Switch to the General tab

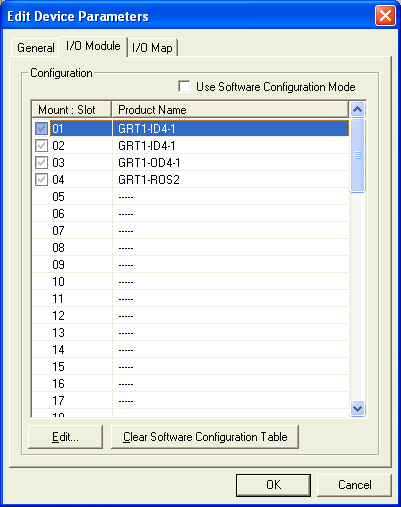35,48
